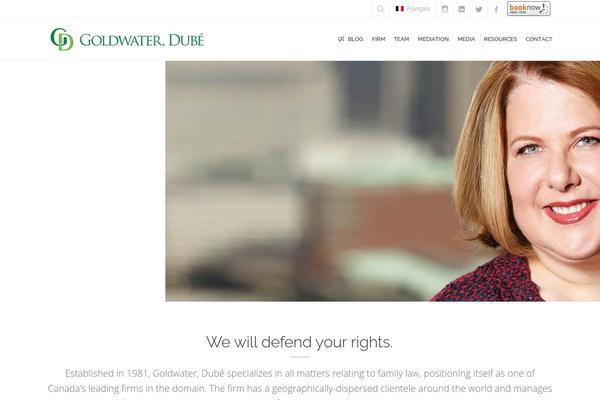Viewport: 600px width, 400px height.
Task: Expand the RESOURCES navigation item
Action: [x=500, y=39]
